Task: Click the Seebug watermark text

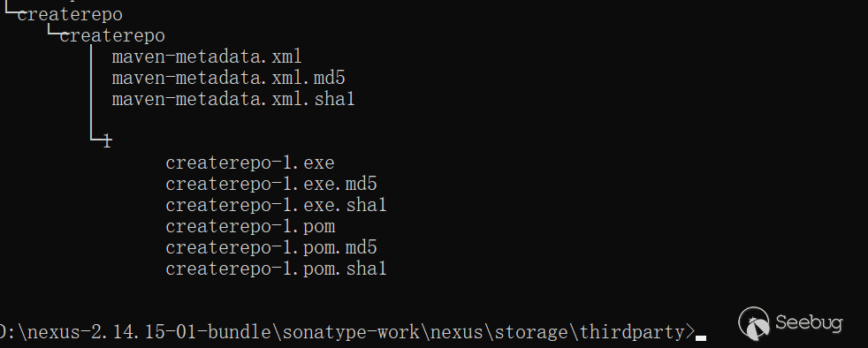Action: pos(809,322)
